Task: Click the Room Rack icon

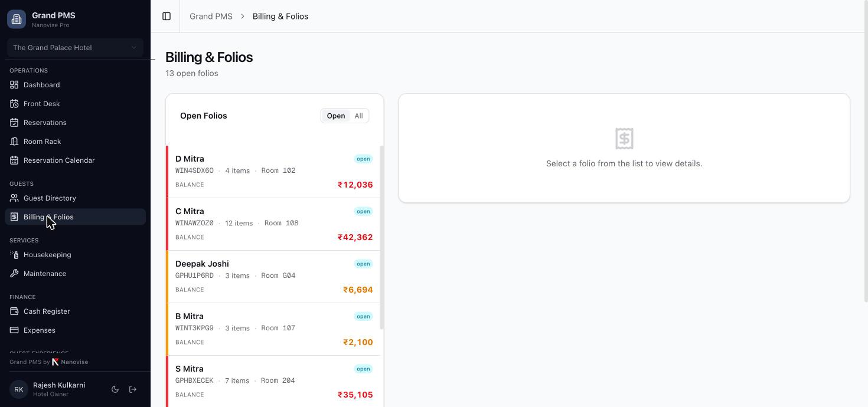Action: 14,142
